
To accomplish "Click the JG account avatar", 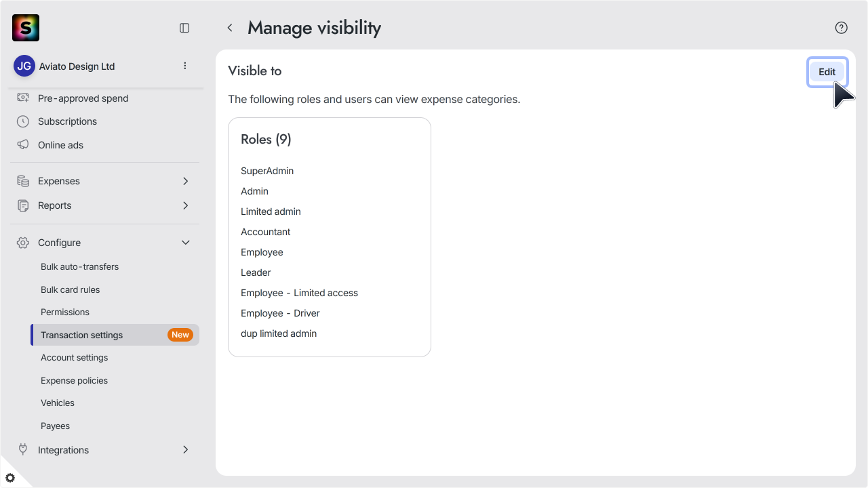I will 24,66.
